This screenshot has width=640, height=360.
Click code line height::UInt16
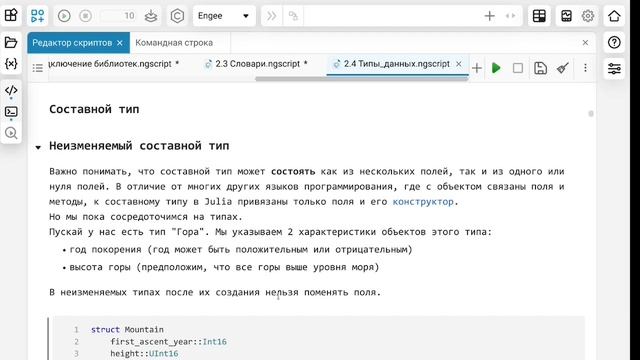coord(144,353)
